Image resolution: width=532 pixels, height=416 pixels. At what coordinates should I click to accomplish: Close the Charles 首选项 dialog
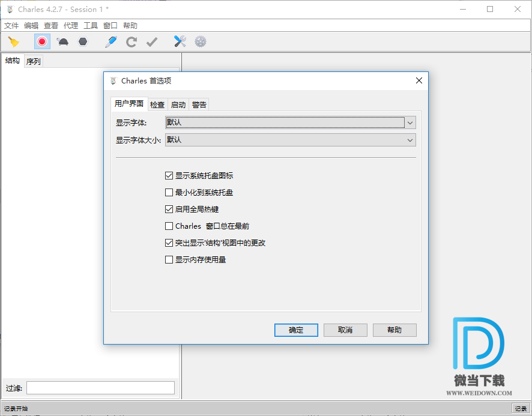(419, 80)
